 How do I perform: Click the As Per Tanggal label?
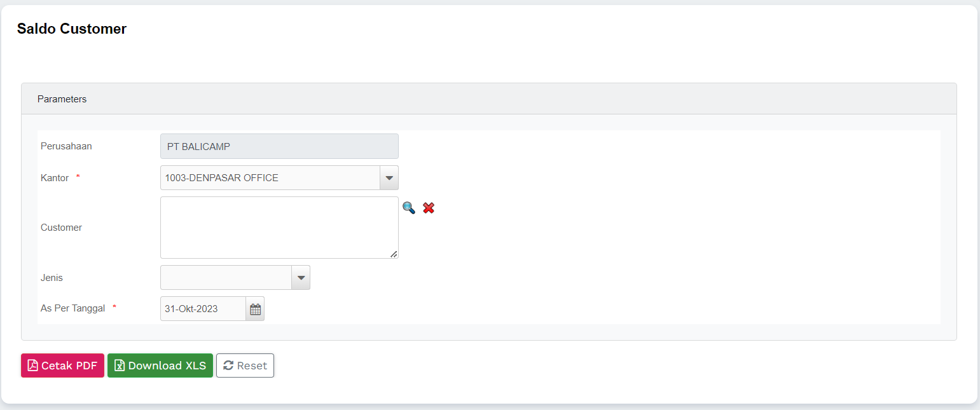(x=72, y=308)
